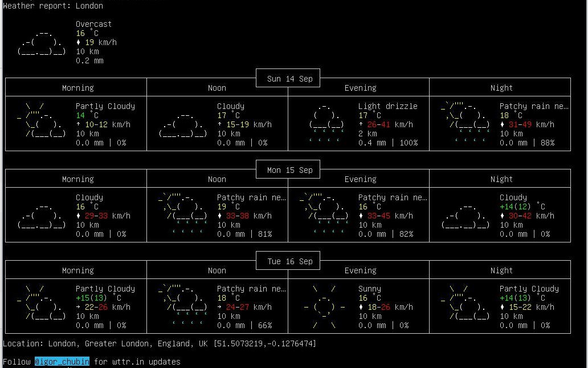Click the Sun 14 Sep date header

[x=289, y=79]
